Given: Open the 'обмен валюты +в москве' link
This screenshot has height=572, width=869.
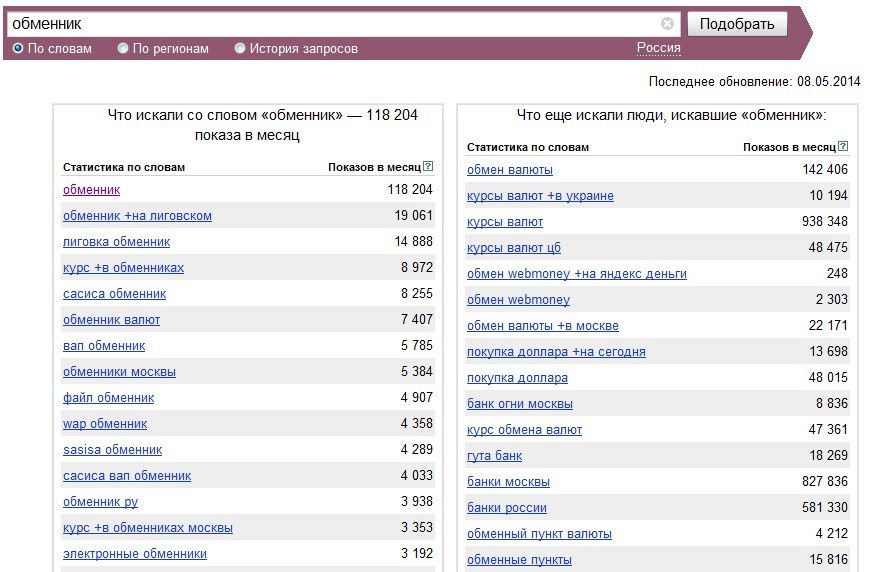Looking at the screenshot, I should (x=543, y=326).
